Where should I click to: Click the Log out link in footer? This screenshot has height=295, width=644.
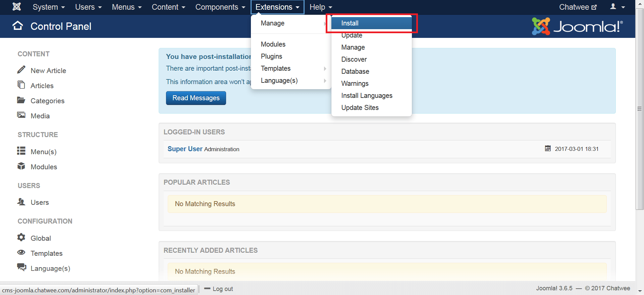(219, 289)
